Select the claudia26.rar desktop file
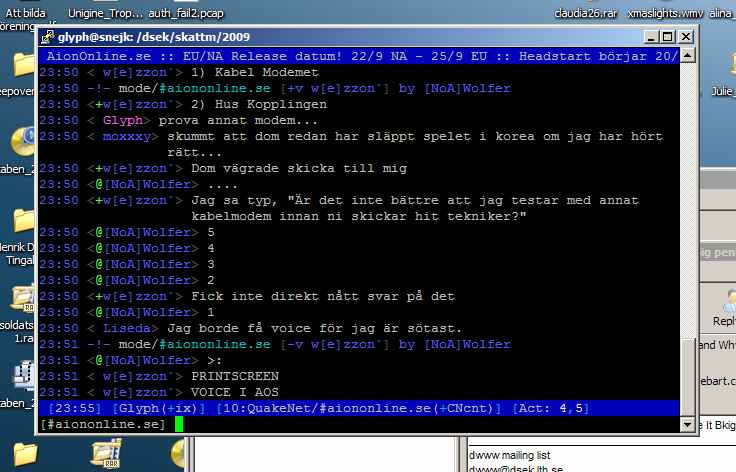 [586, 13]
